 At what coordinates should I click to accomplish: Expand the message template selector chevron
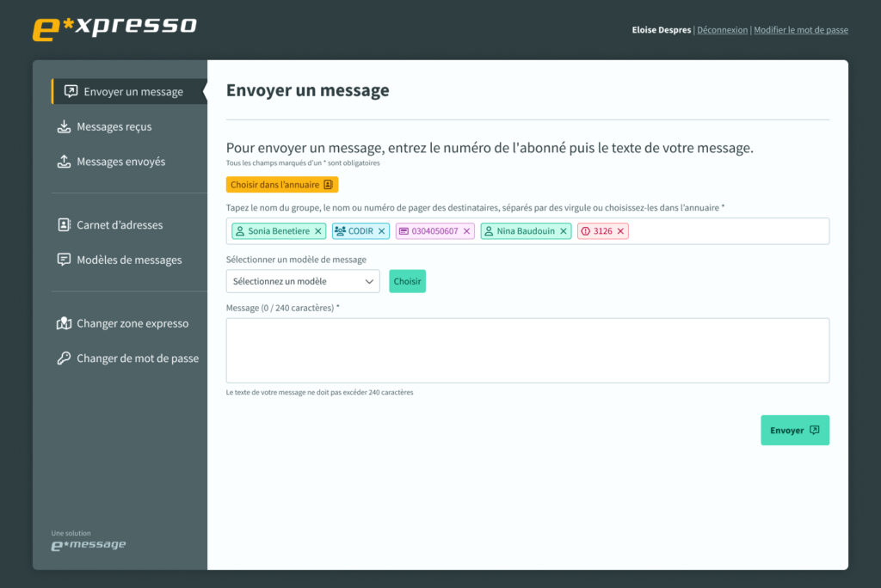[x=370, y=281]
